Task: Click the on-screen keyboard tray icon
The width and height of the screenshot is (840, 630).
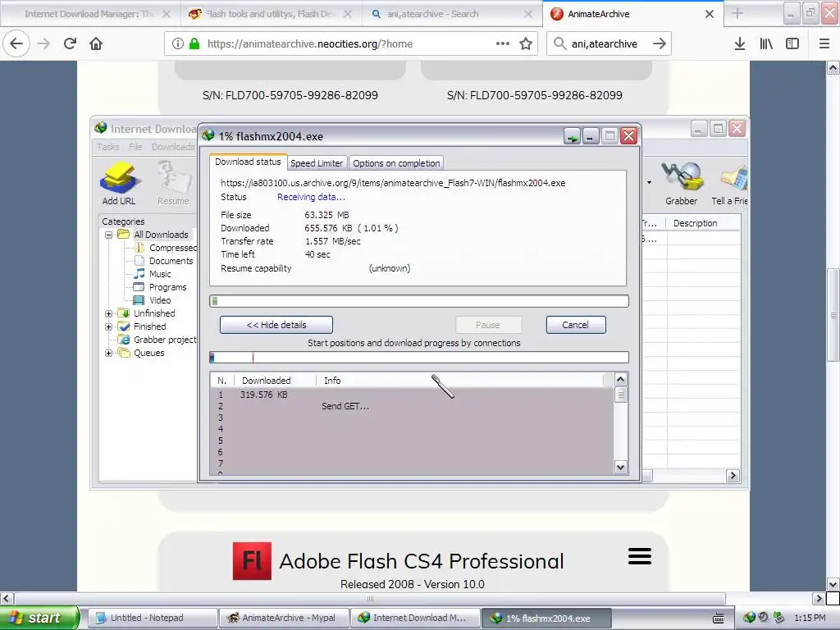Action: (x=719, y=619)
